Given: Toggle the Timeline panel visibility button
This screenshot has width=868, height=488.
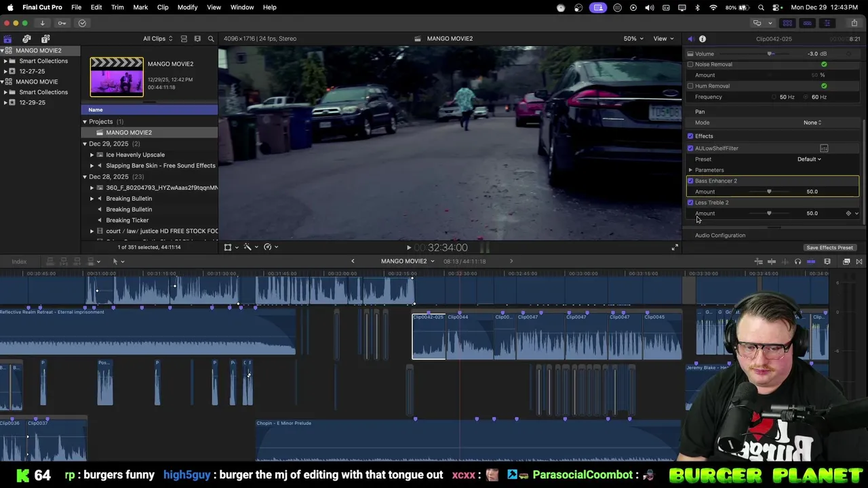Looking at the screenshot, I should point(807,23).
